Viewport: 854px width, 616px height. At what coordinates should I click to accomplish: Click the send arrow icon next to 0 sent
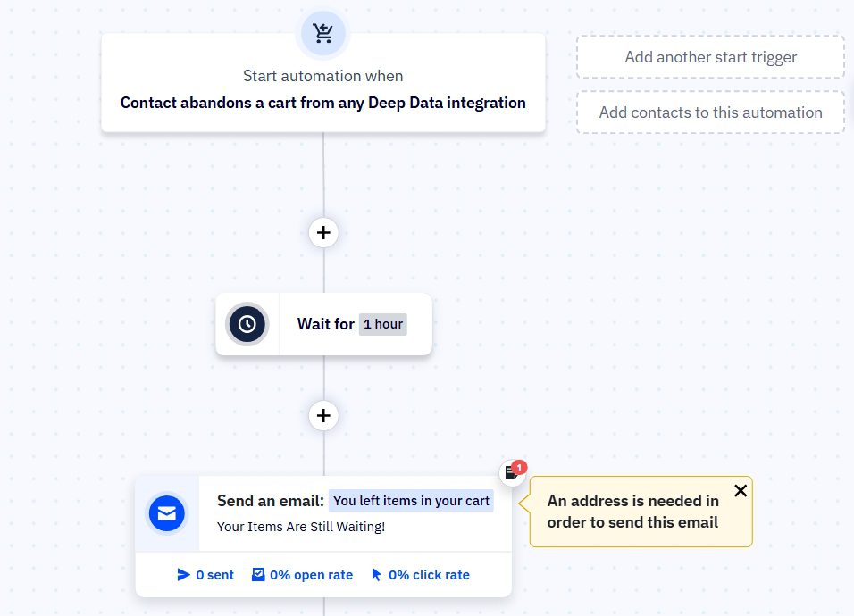click(183, 574)
